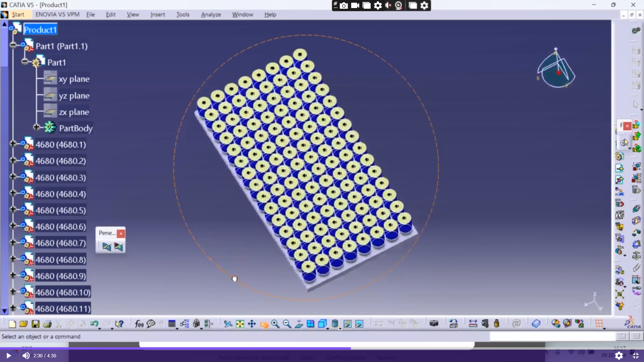This screenshot has height=362, width=644.
Task: Click the Zoom Out magnifier
Action: pyautogui.click(x=287, y=324)
